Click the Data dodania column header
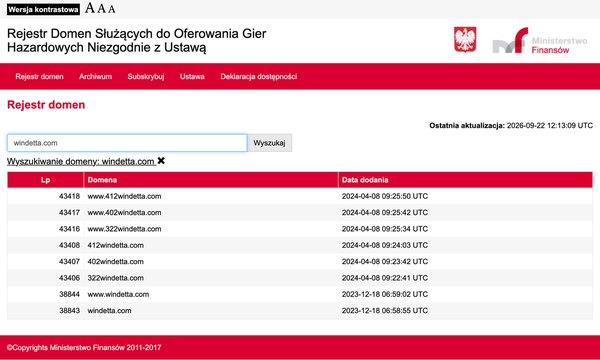Screen dimensions: 600x360 point(465,180)
